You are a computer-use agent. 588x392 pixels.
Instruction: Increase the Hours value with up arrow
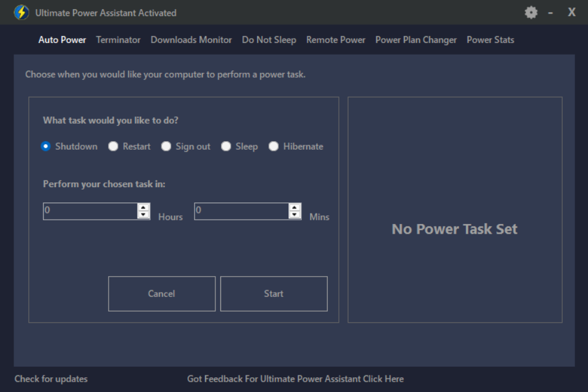[x=143, y=207]
